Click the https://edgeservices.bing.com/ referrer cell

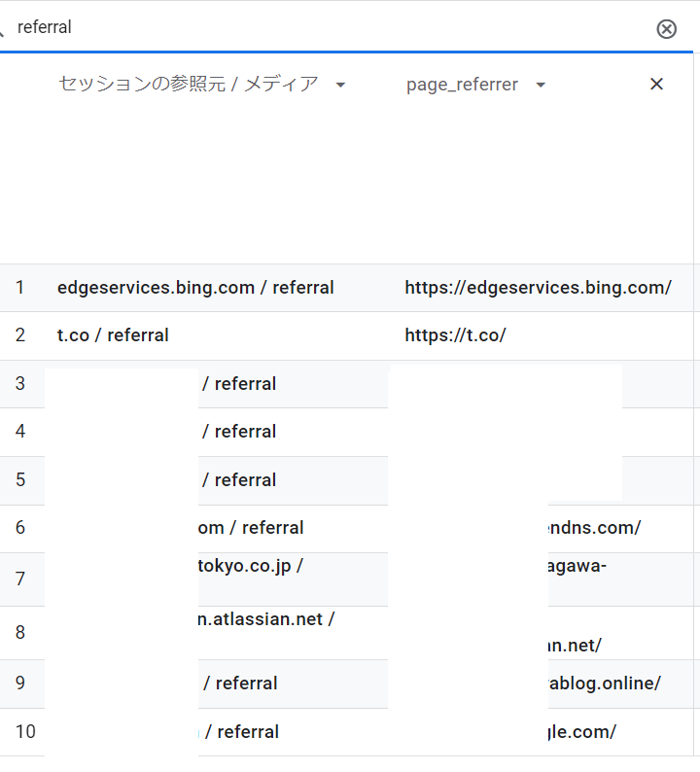[538, 288]
